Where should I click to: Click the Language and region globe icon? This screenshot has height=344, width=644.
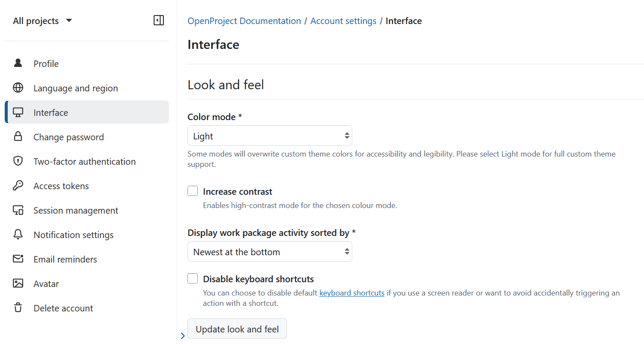coord(18,88)
